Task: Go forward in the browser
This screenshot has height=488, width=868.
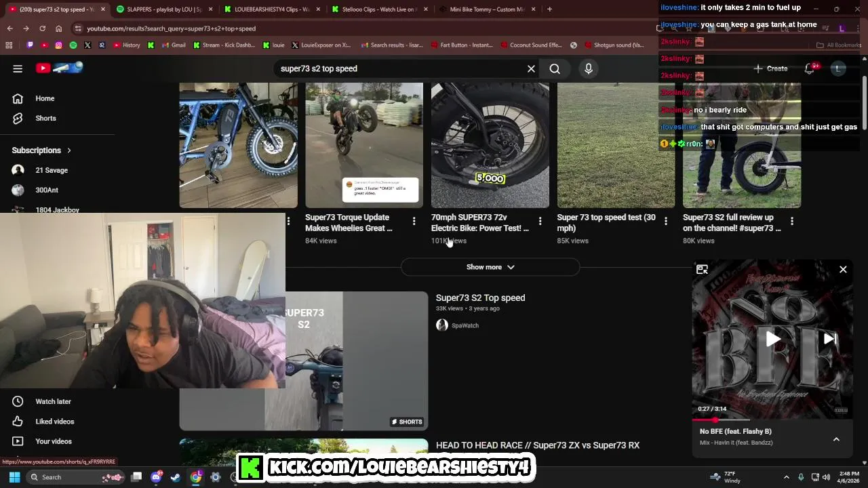Action: [x=26, y=28]
